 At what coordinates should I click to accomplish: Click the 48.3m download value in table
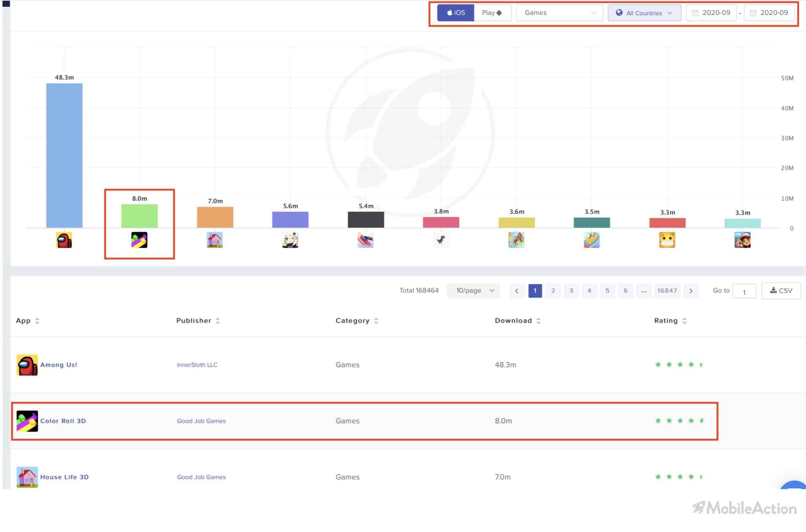pos(505,365)
